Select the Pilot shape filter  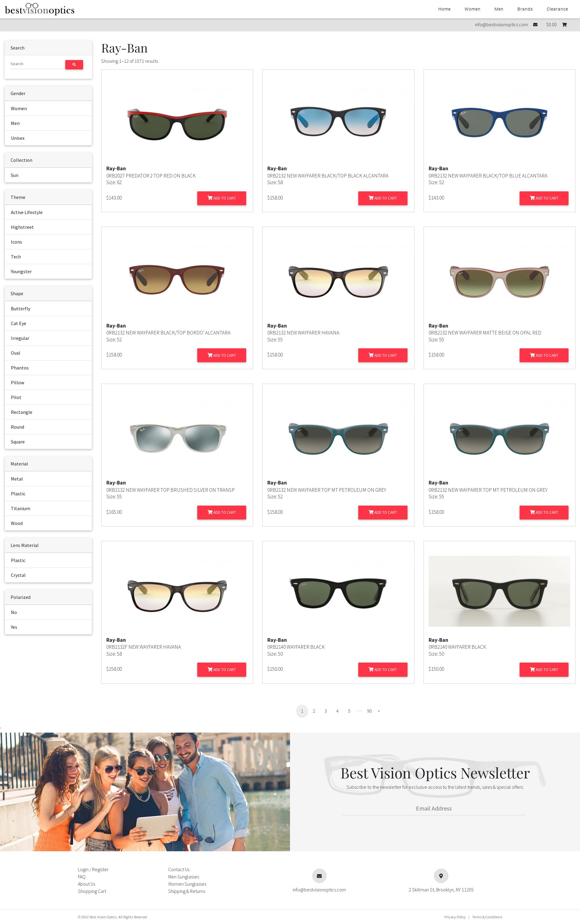[x=48, y=398]
